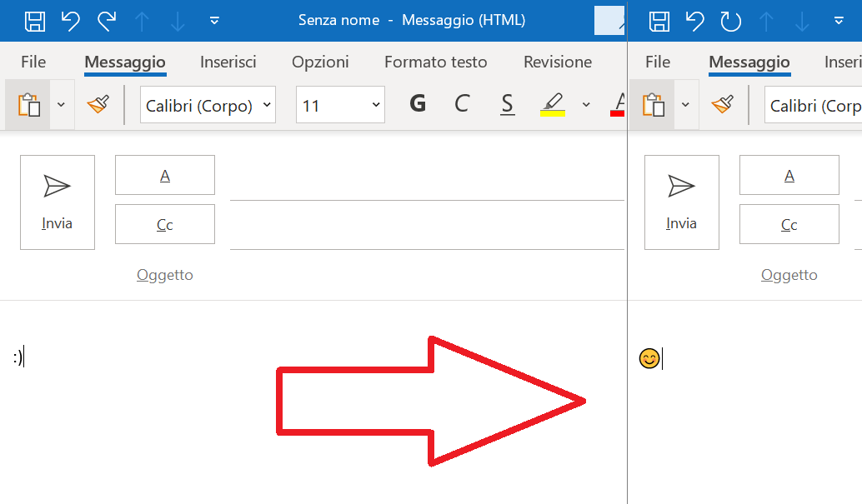Go to previous item in left window
This screenshot has width=862, height=504.
(x=142, y=22)
